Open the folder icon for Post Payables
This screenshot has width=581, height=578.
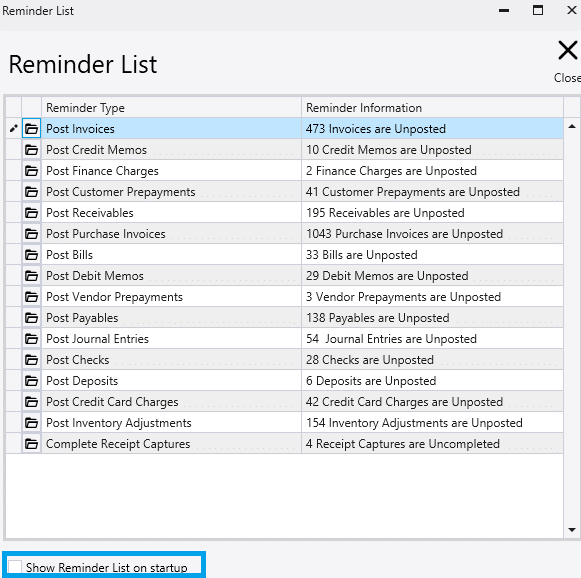[x=31, y=318]
